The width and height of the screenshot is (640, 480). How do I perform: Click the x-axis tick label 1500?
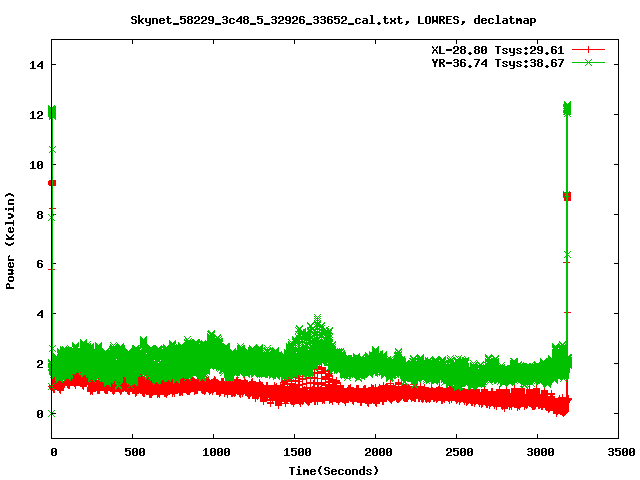tap(297, 452)
